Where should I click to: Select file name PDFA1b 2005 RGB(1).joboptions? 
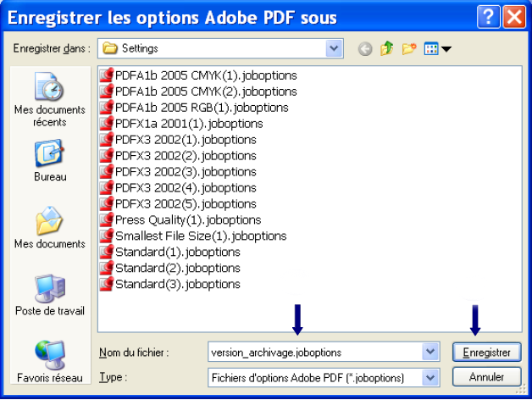coord(202,108)
